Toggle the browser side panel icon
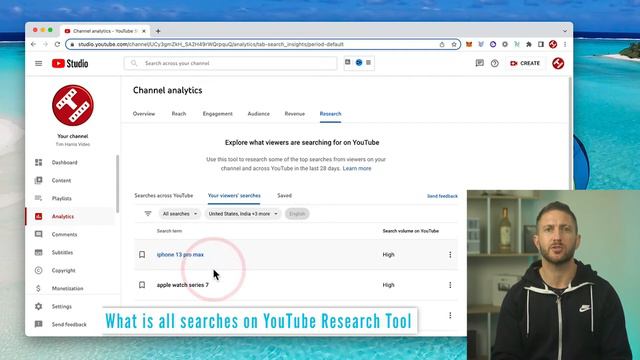Viewport: 640px width, 360px height. click(x=541, y=44)
